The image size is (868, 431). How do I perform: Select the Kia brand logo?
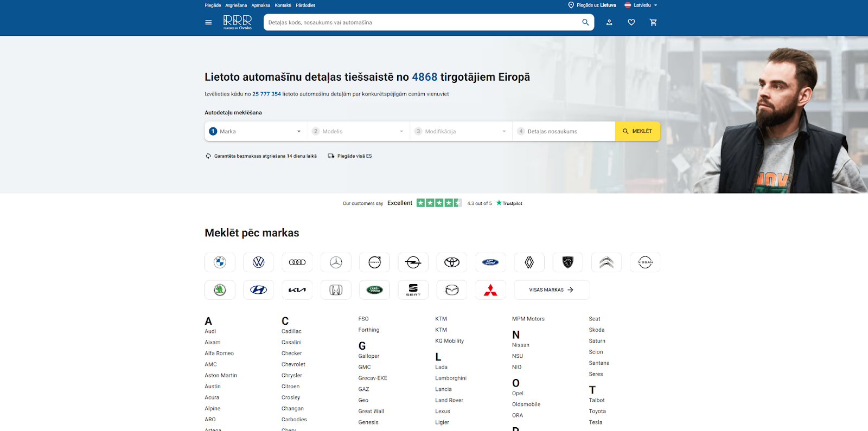pos(297,290)
